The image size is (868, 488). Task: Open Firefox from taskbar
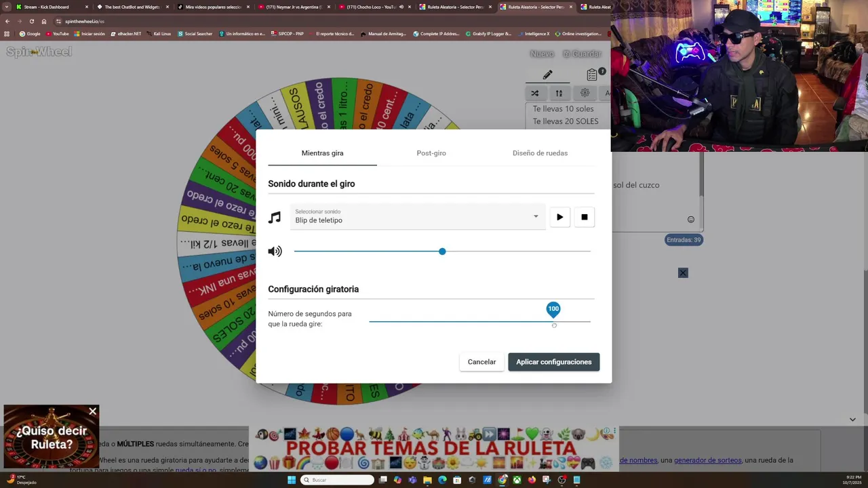(x=532, y=480)
